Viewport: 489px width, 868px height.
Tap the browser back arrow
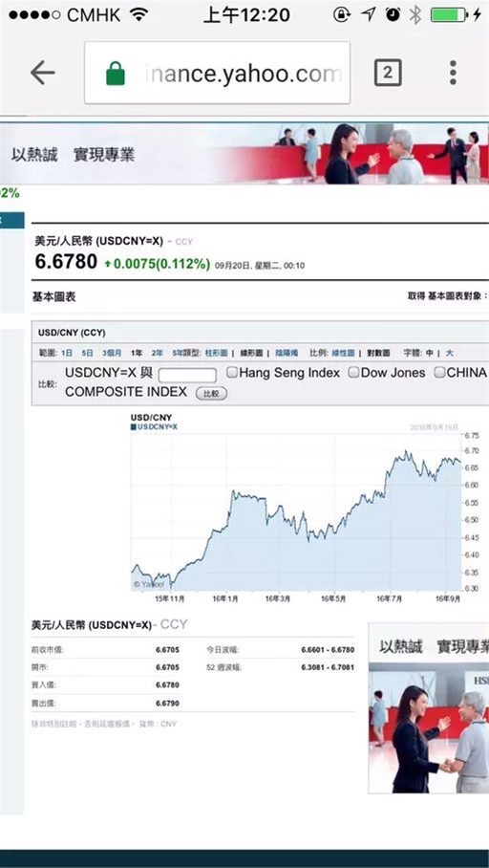(42, 73)
